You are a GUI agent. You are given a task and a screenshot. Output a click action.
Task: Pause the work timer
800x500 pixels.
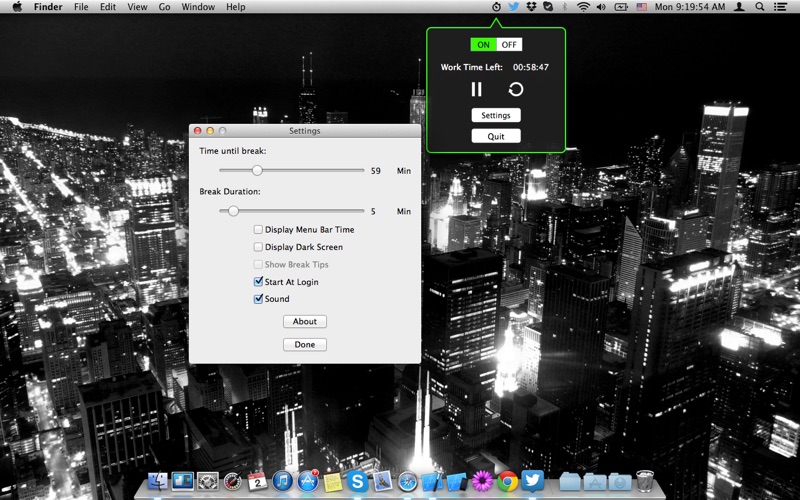(x=476, y=89)
